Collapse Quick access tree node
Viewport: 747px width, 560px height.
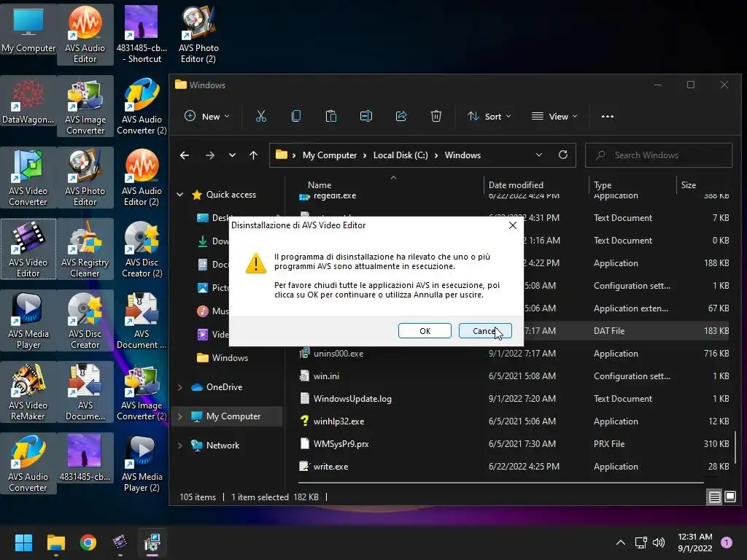[180, 195]
